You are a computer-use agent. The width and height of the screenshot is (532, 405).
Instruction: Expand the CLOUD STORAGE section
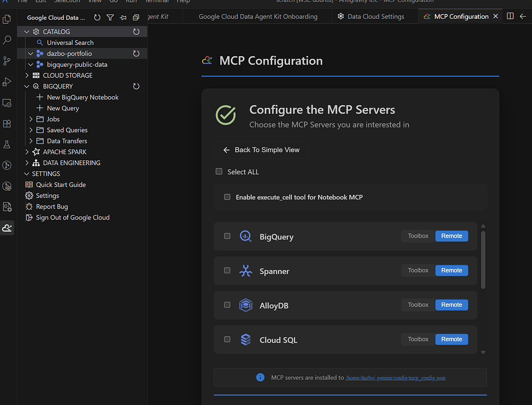point(27,75)
